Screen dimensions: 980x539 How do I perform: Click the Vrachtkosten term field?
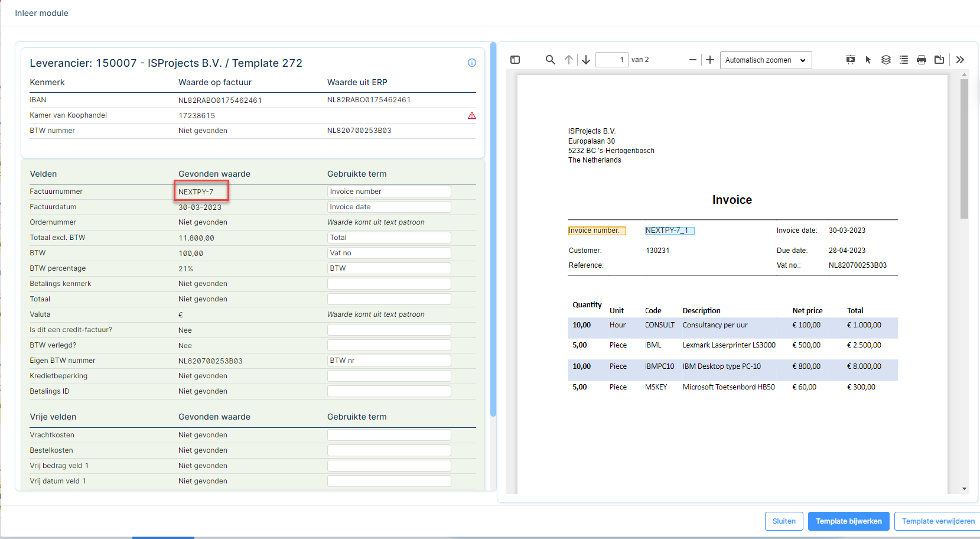point(389,435)
